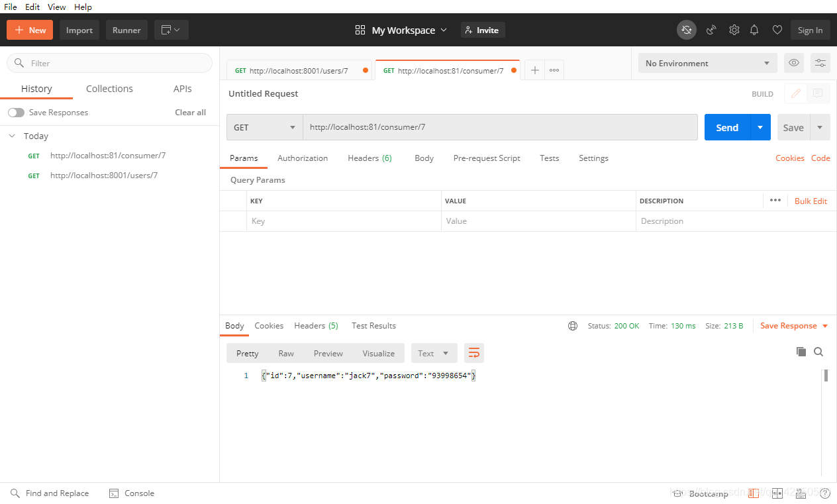Open the Edit menu
Viewport: 837px width, 504px height.
[x=32, y=7]
